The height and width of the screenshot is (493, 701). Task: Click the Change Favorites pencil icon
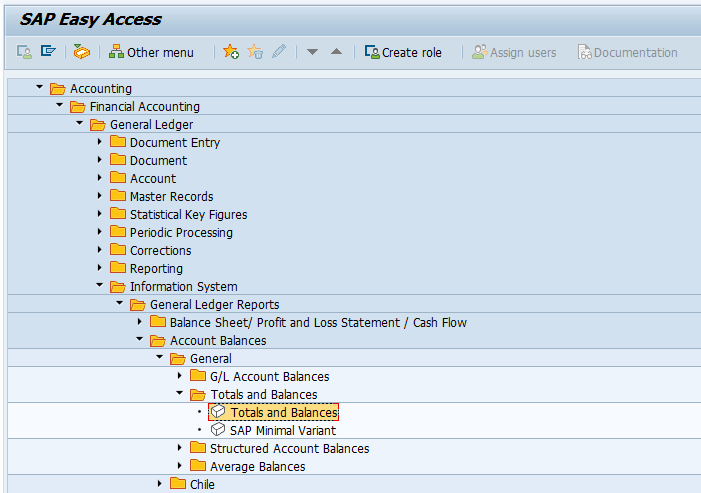pos(279,51)
